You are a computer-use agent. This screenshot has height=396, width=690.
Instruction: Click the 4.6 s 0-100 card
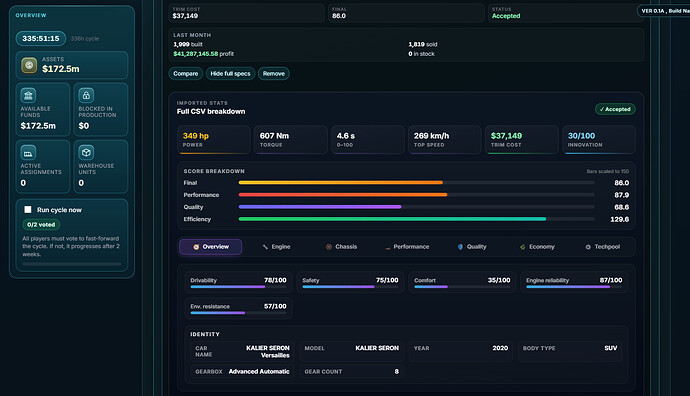367,140
